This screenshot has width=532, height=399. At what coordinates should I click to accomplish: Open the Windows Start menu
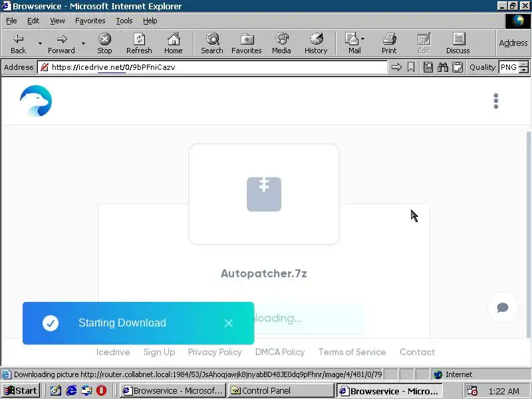(21, 390)
